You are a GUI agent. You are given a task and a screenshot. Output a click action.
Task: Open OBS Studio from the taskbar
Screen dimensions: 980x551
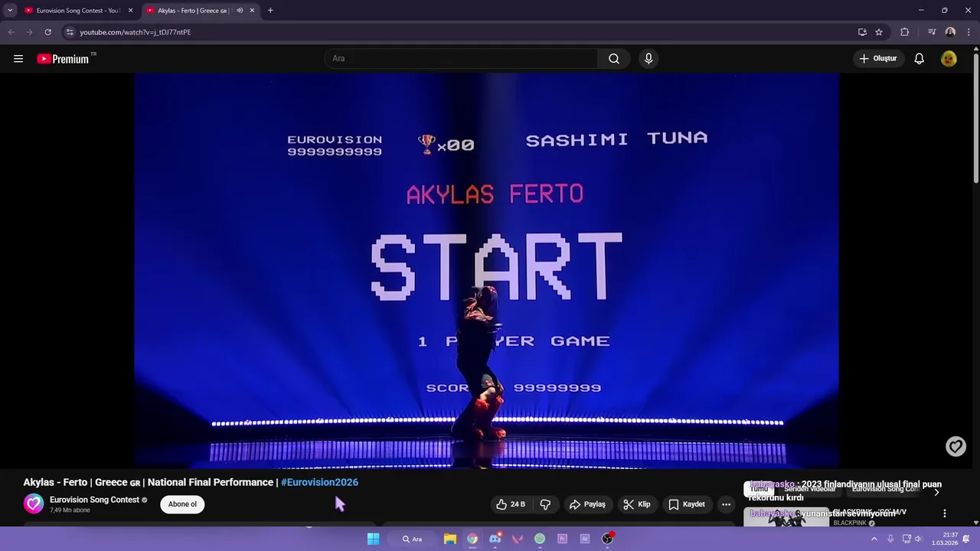607,539
